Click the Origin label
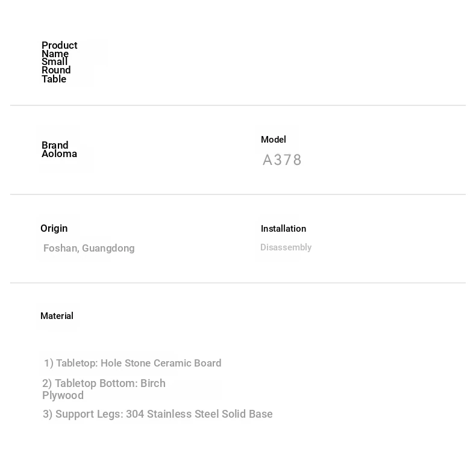The height and width of the screenshot is (449, 476). 54,228
